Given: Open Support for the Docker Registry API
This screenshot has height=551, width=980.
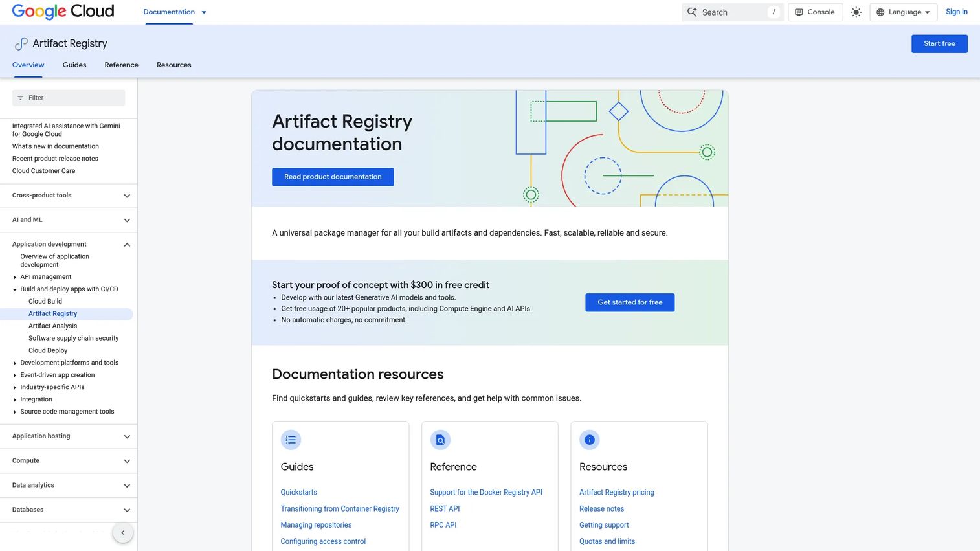Looking at the screenshot, I should [x=486, y=493].
